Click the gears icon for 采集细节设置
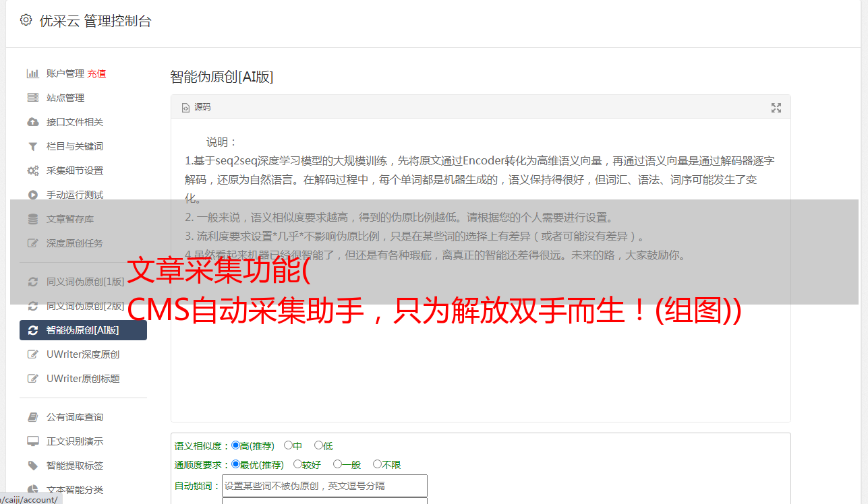 click(x=32, y=170)
